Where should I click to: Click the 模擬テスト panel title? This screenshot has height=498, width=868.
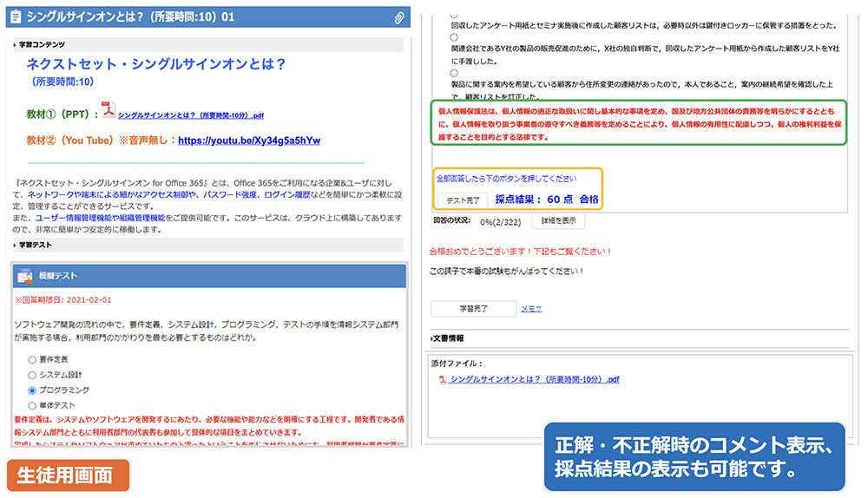point(57,276)
